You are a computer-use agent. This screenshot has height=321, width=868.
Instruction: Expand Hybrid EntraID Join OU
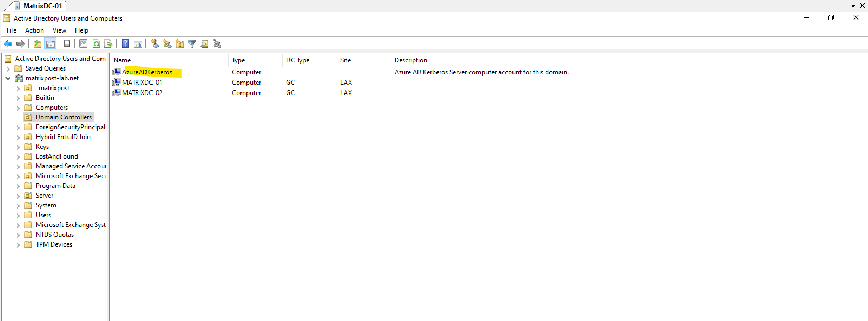tap(18, 137)
